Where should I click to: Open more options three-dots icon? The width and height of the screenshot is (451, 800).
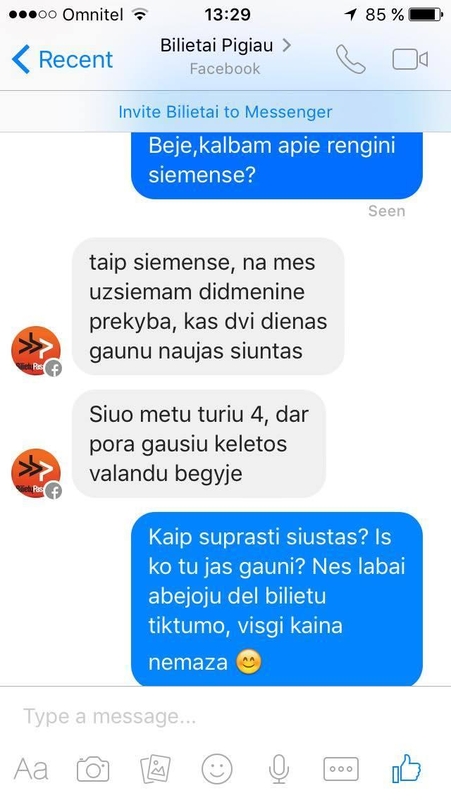tap(341, 769)
